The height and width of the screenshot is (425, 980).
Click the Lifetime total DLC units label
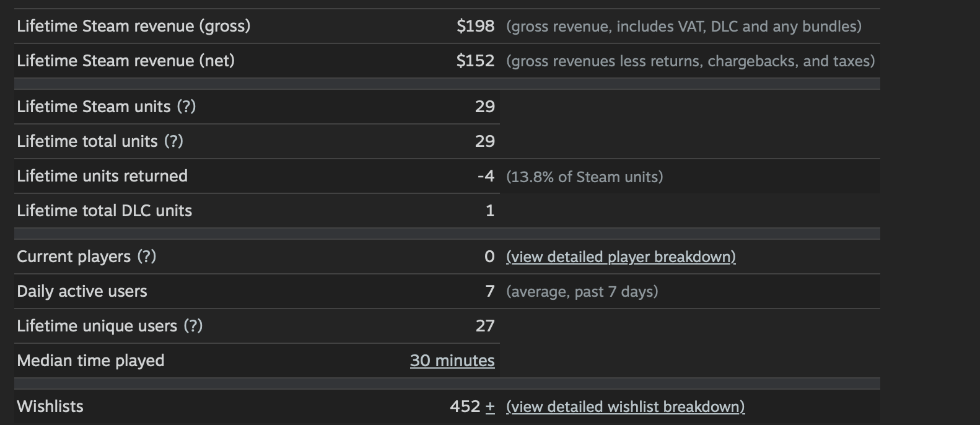104,211
